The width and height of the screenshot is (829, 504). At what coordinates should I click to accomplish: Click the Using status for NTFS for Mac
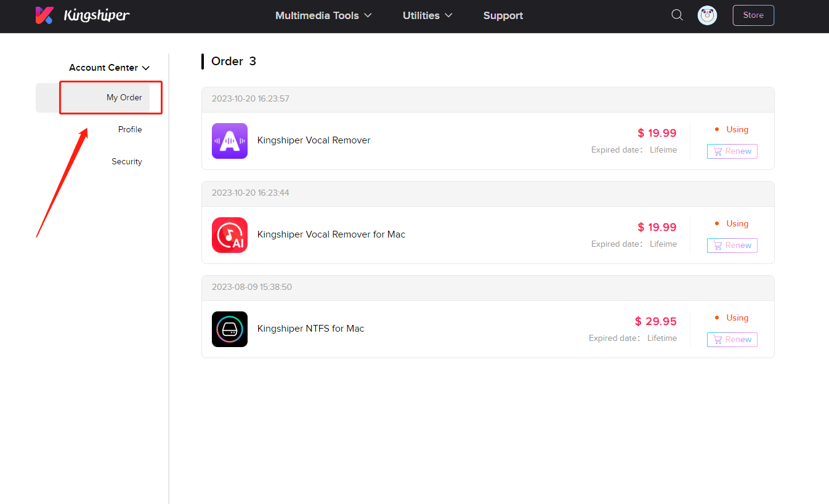click(732, 318)
